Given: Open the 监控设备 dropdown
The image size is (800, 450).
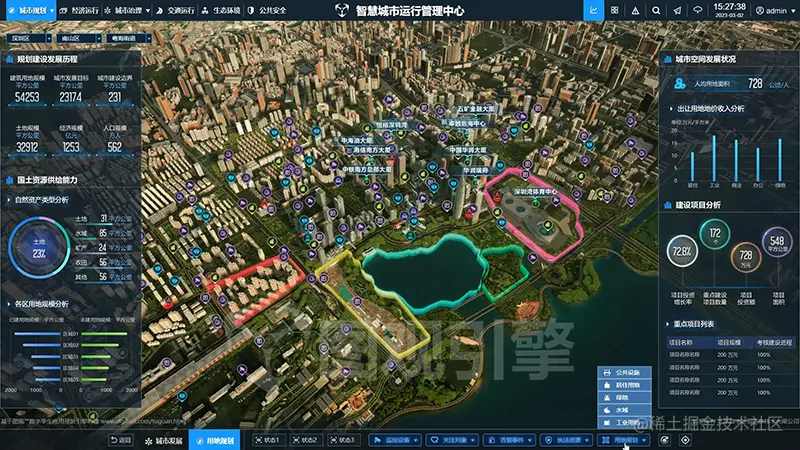Looking at the screenshot, I should tap(395, 440).
